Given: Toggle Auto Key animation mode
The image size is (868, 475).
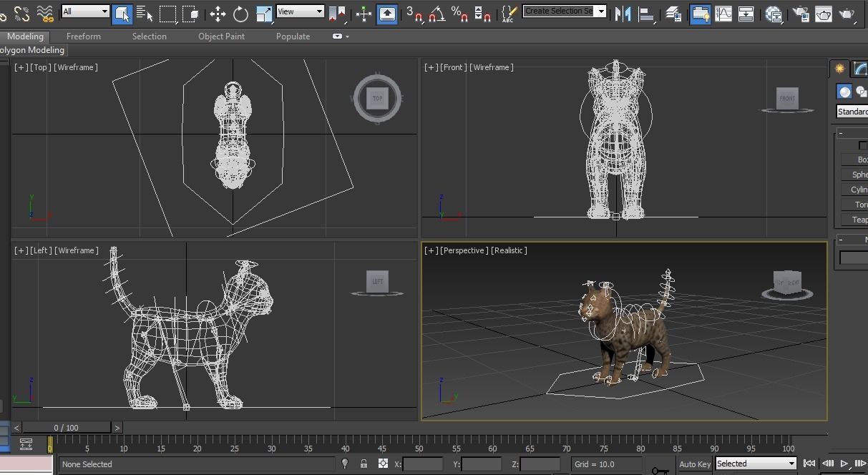Looking at the screenshot, I should [695, 464].
